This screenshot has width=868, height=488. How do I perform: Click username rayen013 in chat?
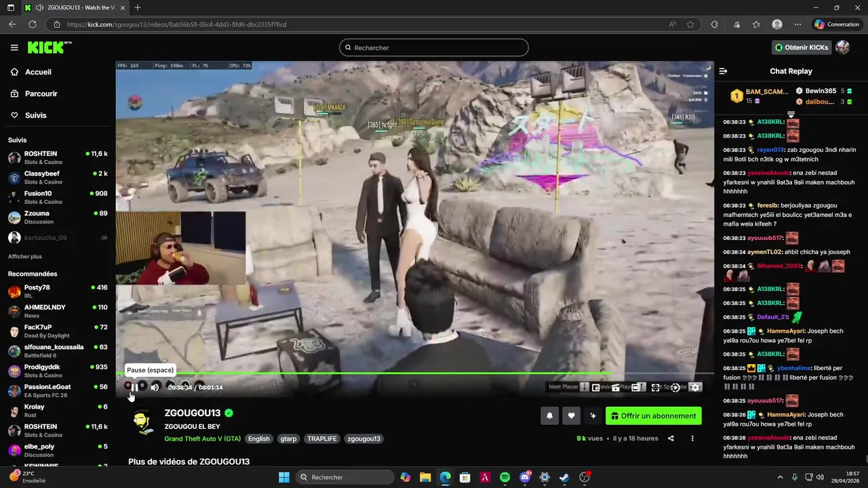pyautogui.click(x=770, y=150)
